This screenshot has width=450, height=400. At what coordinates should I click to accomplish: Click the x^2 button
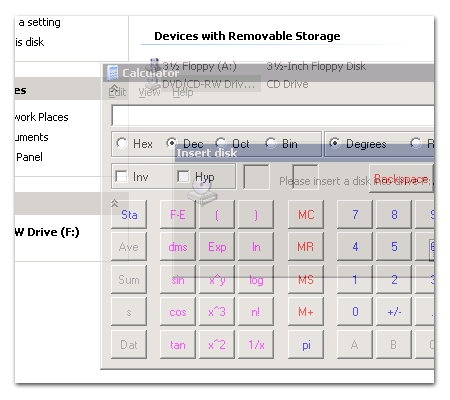pos(217,344)
